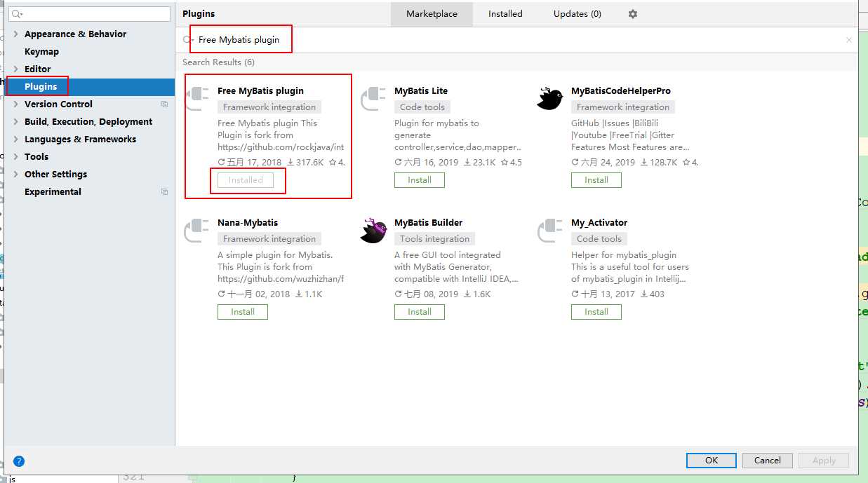Click Framework integration tag under MyBatisCodeHelperPro
868x483 pixels.
coord(623,107)
